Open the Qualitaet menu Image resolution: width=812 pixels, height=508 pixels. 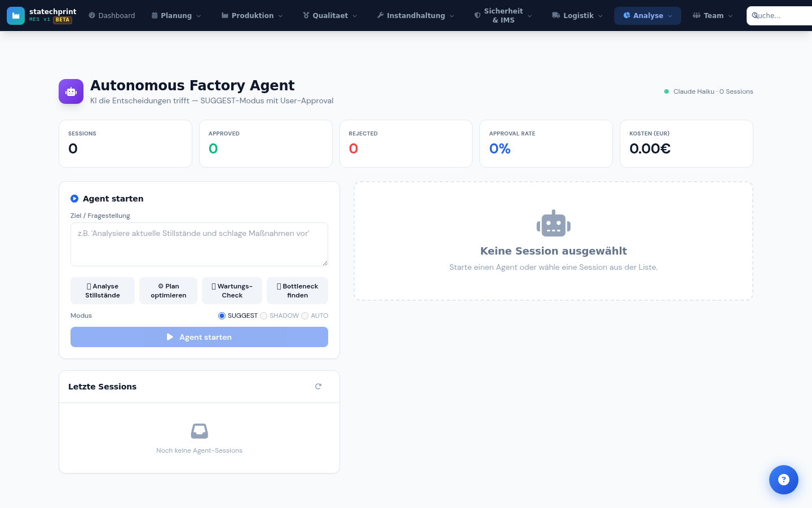pos(330,16)
